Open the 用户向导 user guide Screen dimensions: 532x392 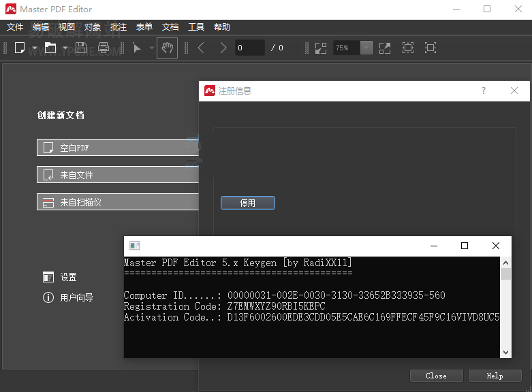click(68, 297)
